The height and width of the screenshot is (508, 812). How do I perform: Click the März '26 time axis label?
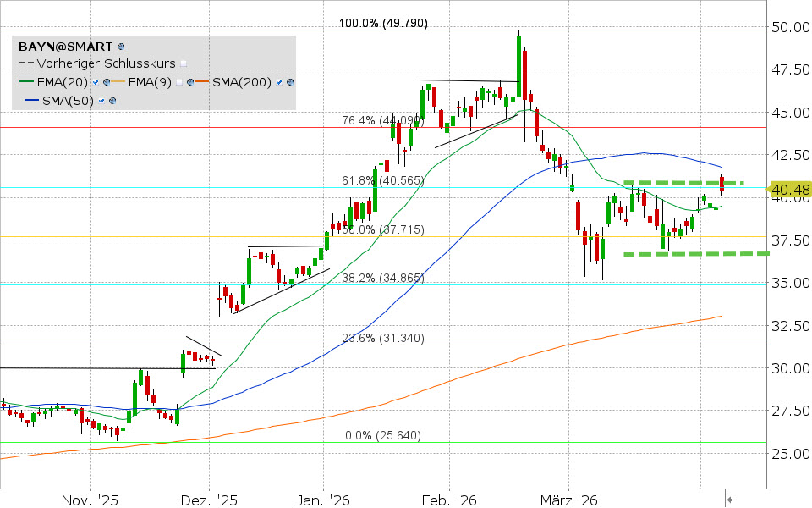pyautogui.click(x=569, y=500)
